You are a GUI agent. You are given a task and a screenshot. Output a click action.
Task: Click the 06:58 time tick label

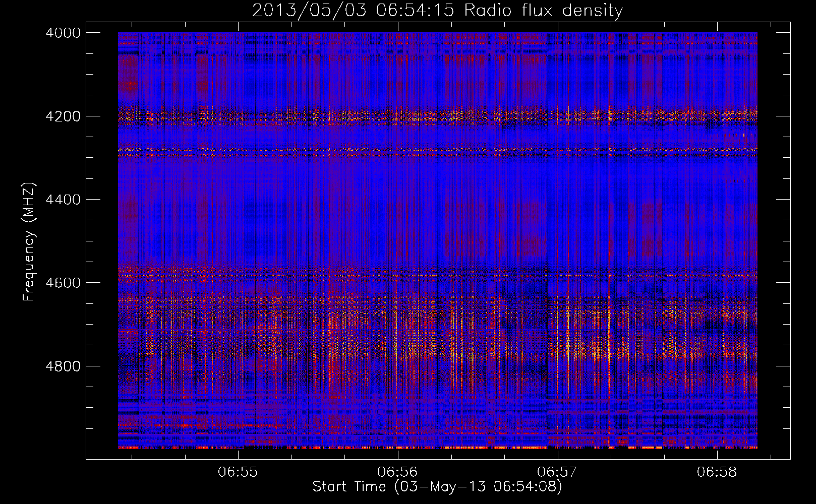click(x=717, y=472)
